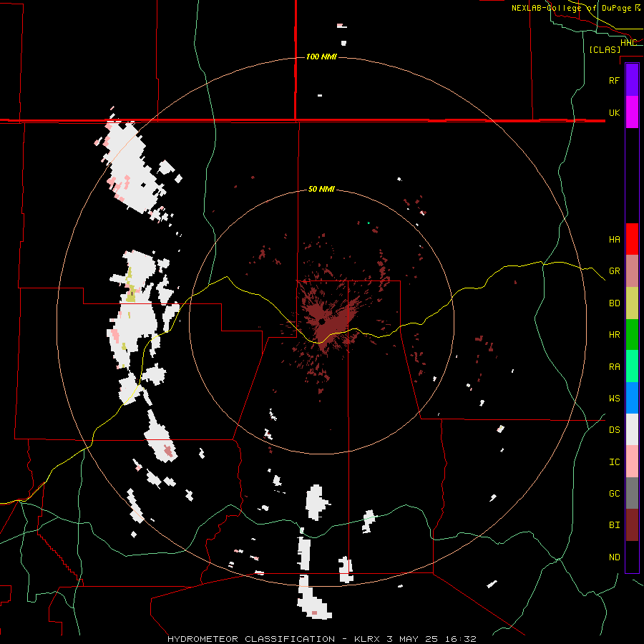Click the 'HA' legend label
This screenshot has height=644, width=644.
click(614, 239)
